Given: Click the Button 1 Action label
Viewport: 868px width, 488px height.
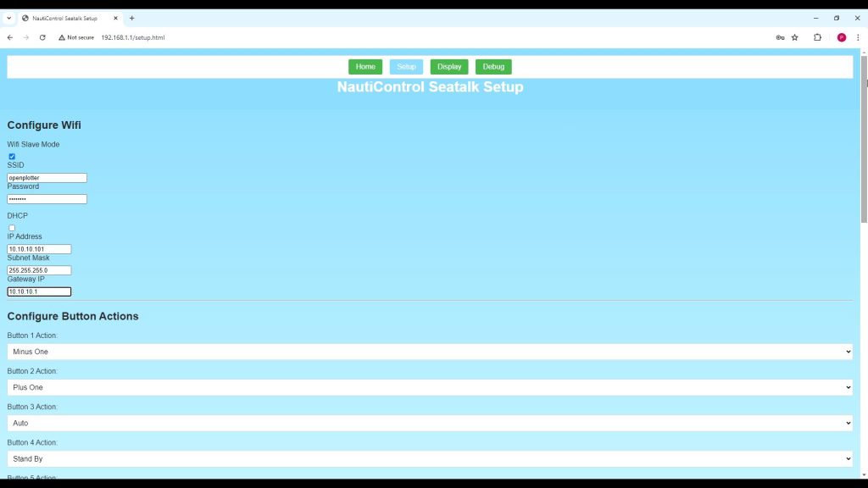Looking at the screenshot, I should (x=32, y=335).
